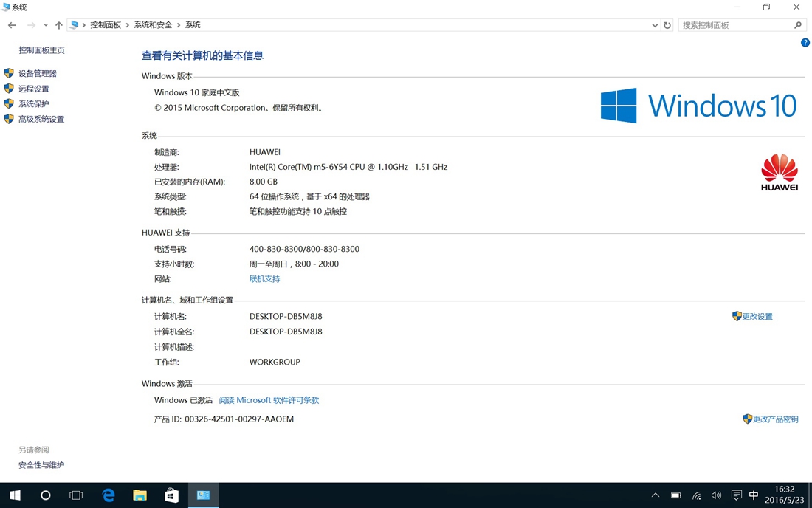The width and height of the screenshot is (812, 508).
Task: Click the shield icon next to 设备管理器
Action: click(9, 73)
